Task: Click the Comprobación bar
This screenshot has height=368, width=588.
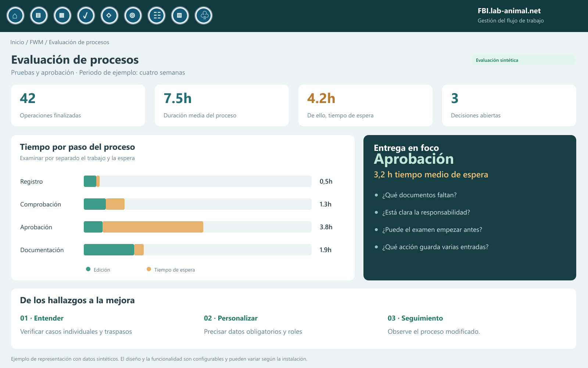Action: click(198, 204)
